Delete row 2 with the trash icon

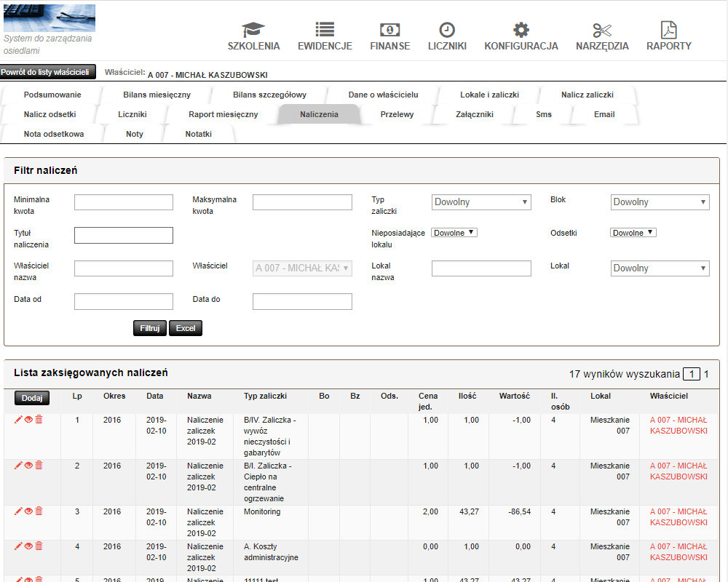point(39,465)
